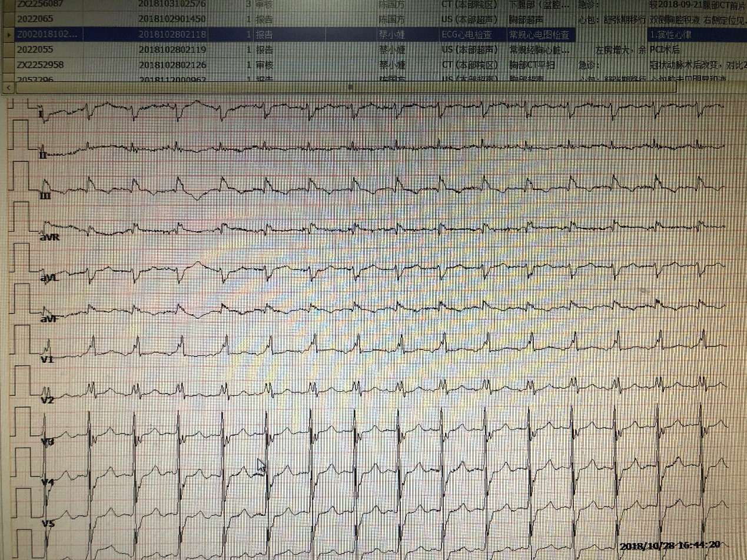Click the V2 lead label
Viewport: 747px width, 560px height.
[x=48, y=401]
